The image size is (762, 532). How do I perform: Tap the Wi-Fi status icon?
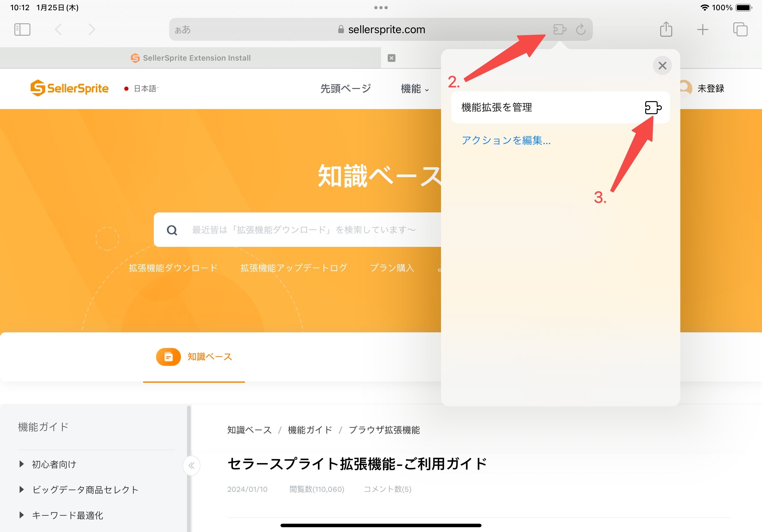click(x=704, y=8)
